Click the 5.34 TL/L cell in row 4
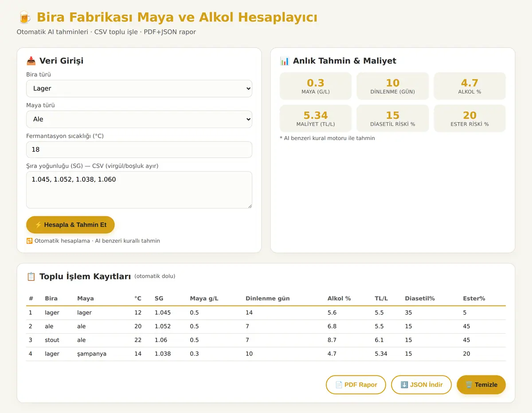Viewport: 532px width, 413px height. (x=381, y=354)
